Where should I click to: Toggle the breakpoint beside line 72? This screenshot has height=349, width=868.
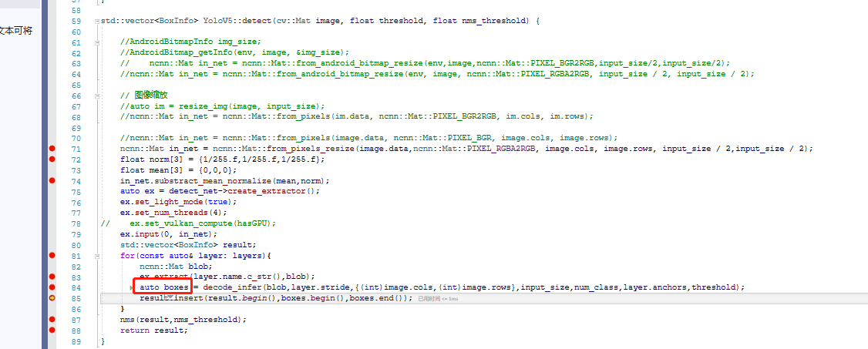(x=52, y=159)
